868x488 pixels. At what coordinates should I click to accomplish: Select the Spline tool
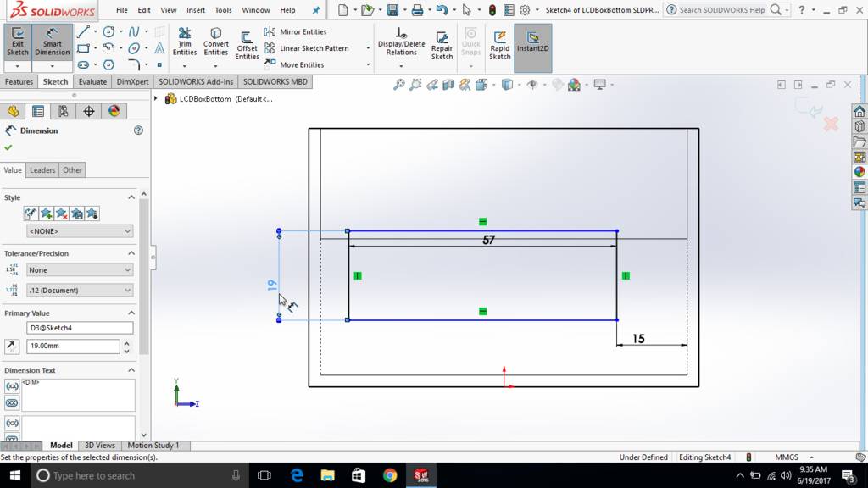[x=133, y=31]
